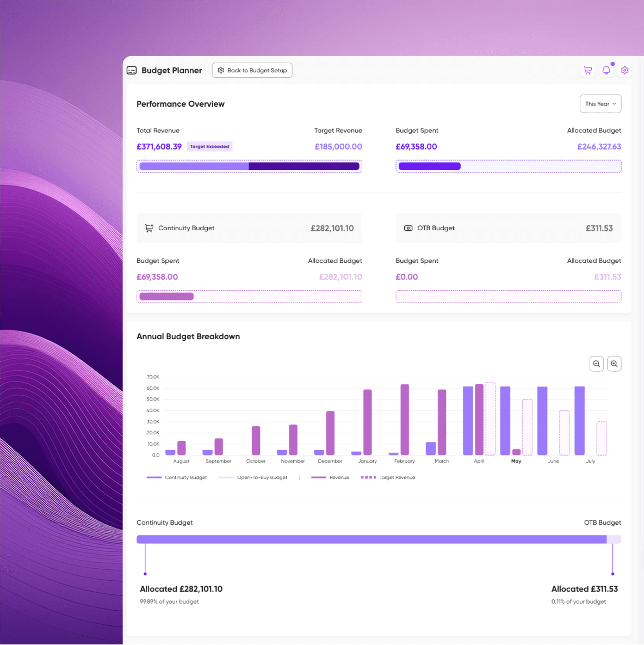644x645 pixels.
Task: Click £371,608.39 total revenue value
Action: pos(159,146)
